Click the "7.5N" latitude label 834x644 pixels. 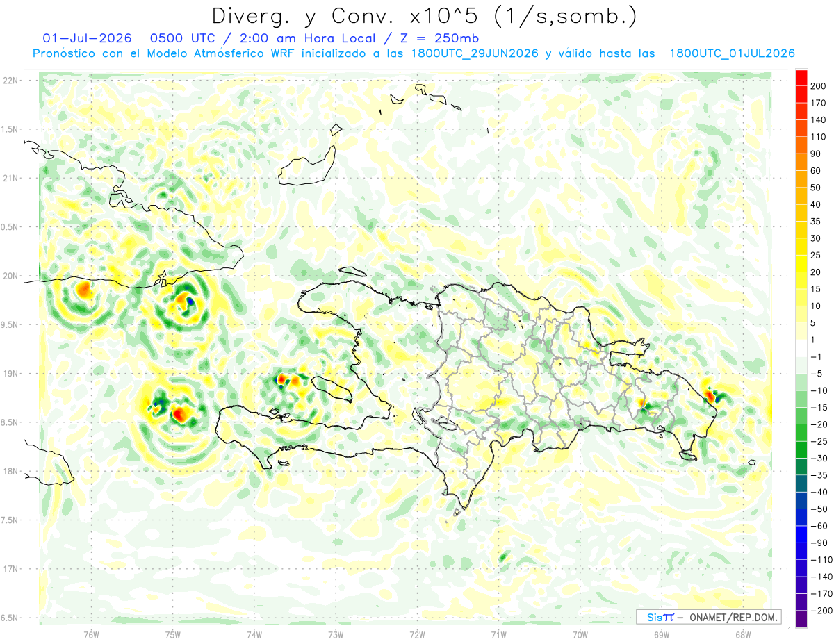pos(10,520)
